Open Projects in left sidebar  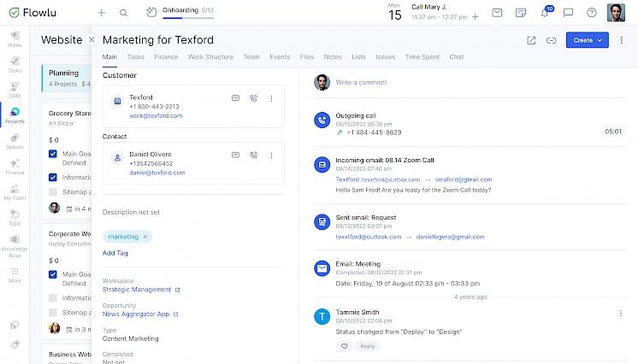[15, 116]
